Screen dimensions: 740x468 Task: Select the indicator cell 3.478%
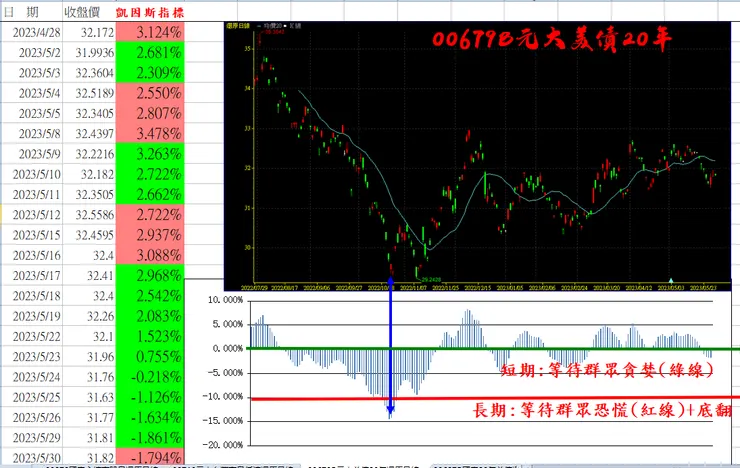[x=150, y=134]
